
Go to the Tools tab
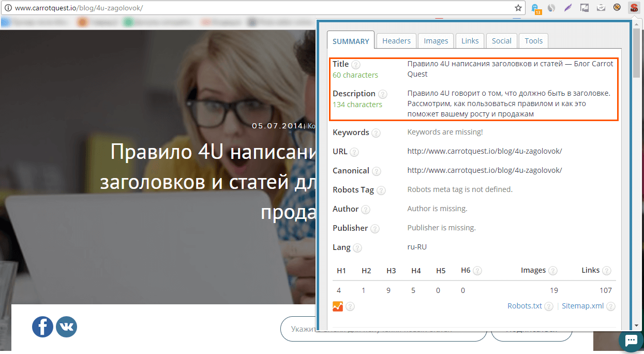(533, 41)
